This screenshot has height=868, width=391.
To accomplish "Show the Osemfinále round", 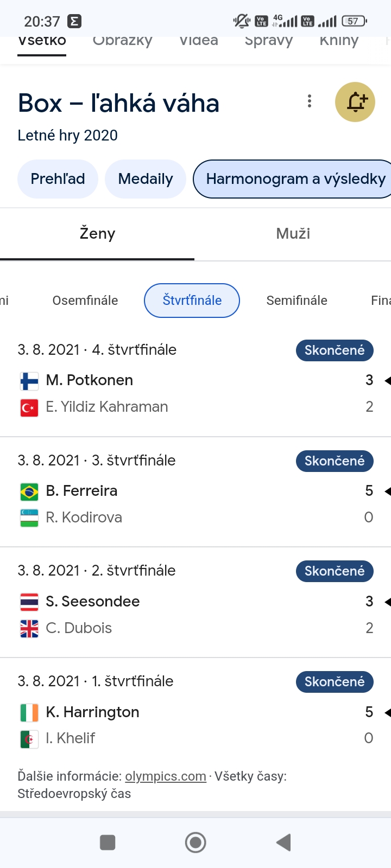I will pyautogui.click(x=85, y=301).
